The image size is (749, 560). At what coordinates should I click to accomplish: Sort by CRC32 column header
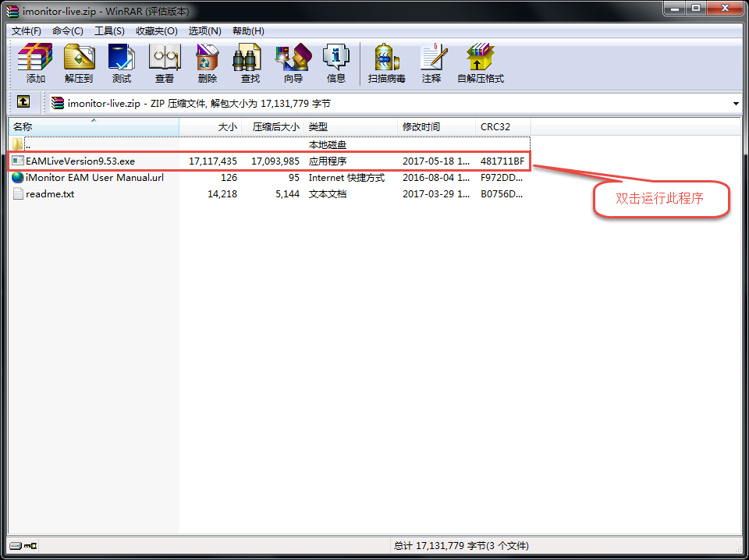coord(502,127)
